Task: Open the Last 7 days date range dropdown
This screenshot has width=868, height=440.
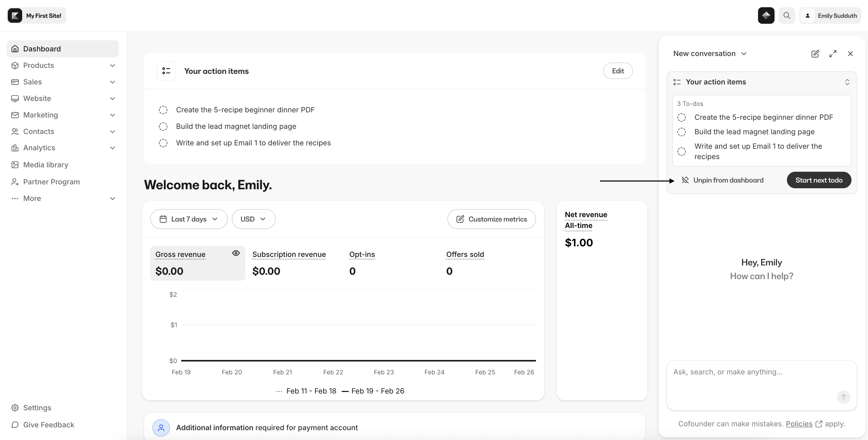Action: pos(189,219)
